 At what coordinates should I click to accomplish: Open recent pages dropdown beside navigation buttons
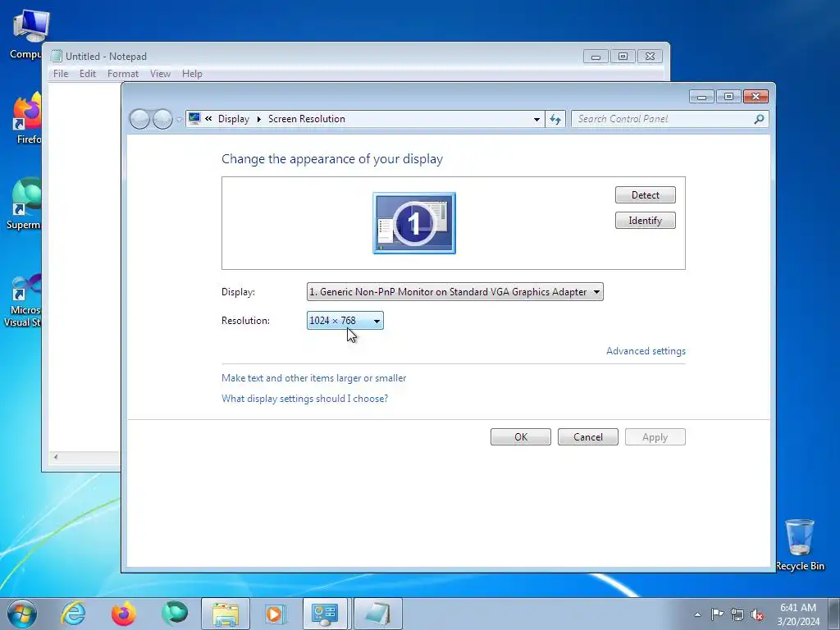(x=180, y=120)
